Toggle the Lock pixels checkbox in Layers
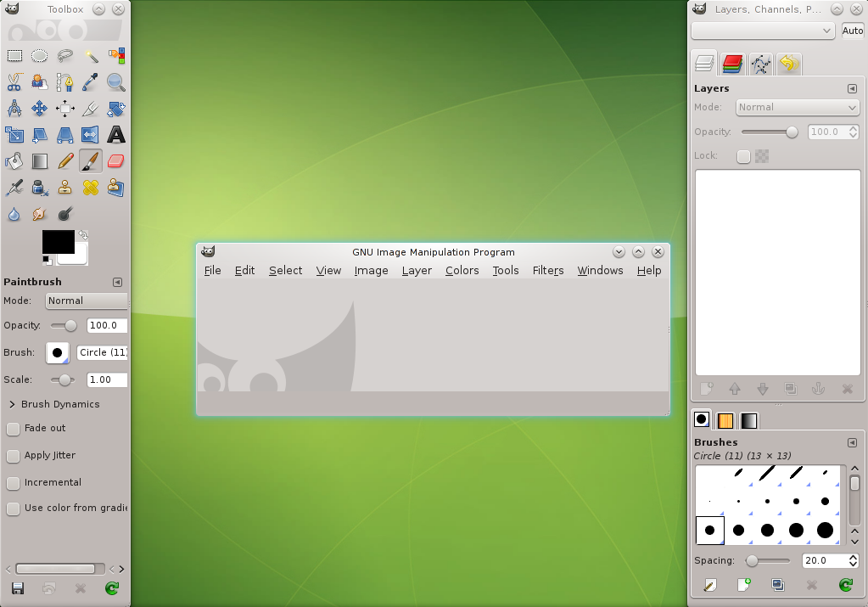The width and height of the screenshot is (868, 607). pos(743,157)
